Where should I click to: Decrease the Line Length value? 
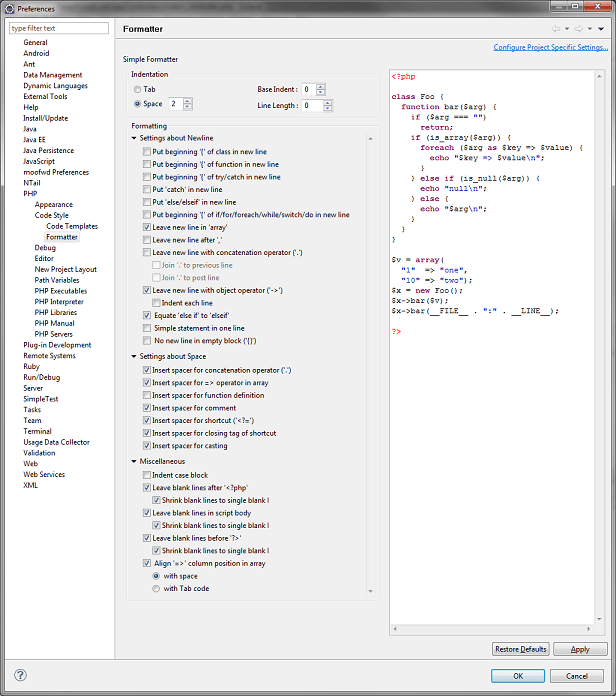pyautogui.click(x=328, y=109)
